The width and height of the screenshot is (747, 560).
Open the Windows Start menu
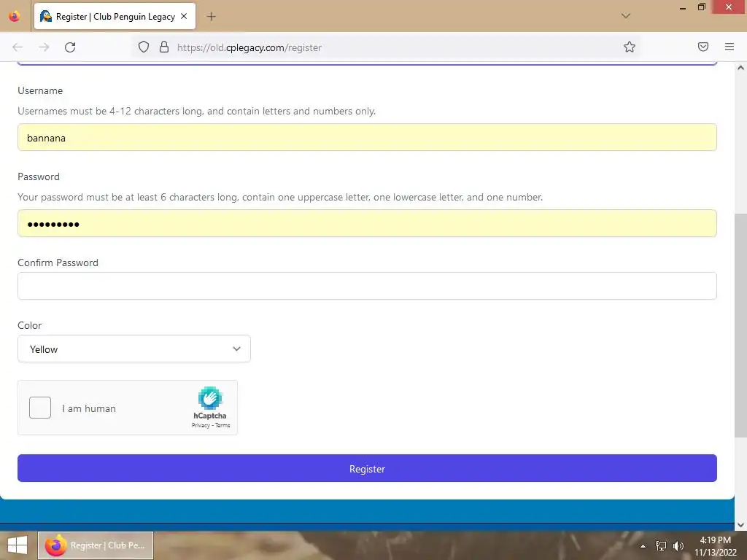pos(18,545)
